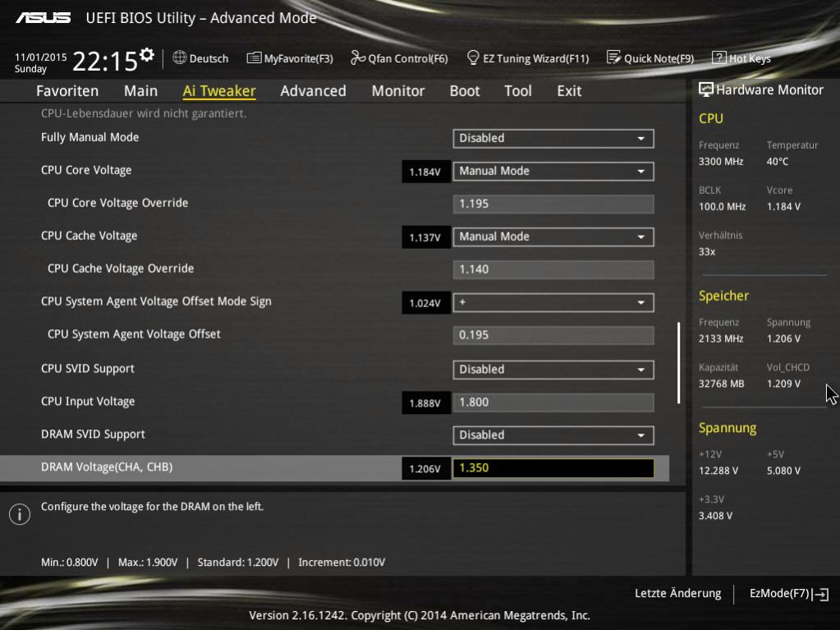Select the Fully Manual Mode row label
The height and width of the screenshot is (630, 840).
[x=90, y=137]
